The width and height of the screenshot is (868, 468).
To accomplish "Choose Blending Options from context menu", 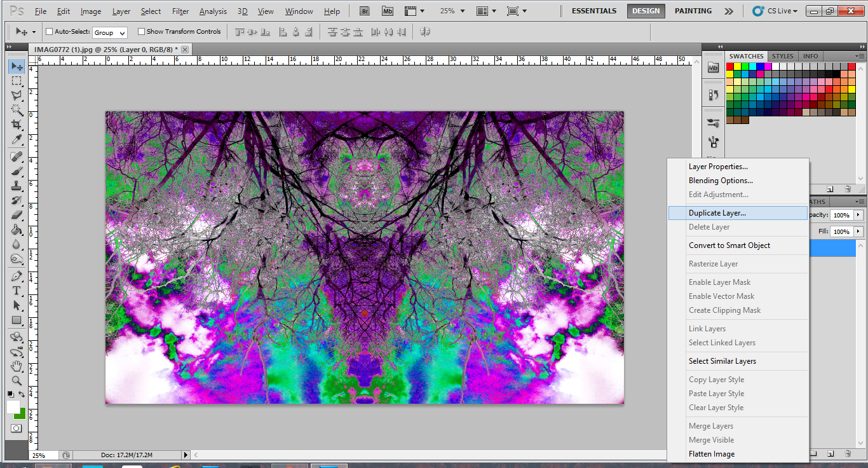I will point(737,181).
